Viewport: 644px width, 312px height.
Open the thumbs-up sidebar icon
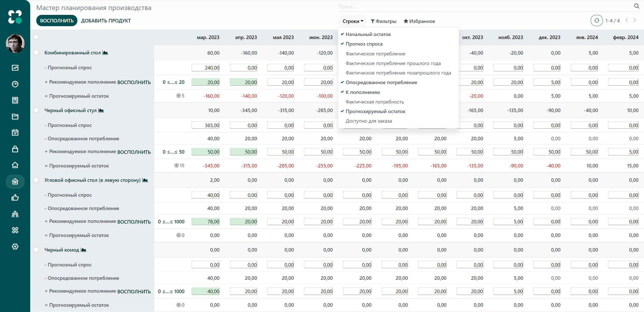[15, 198]
